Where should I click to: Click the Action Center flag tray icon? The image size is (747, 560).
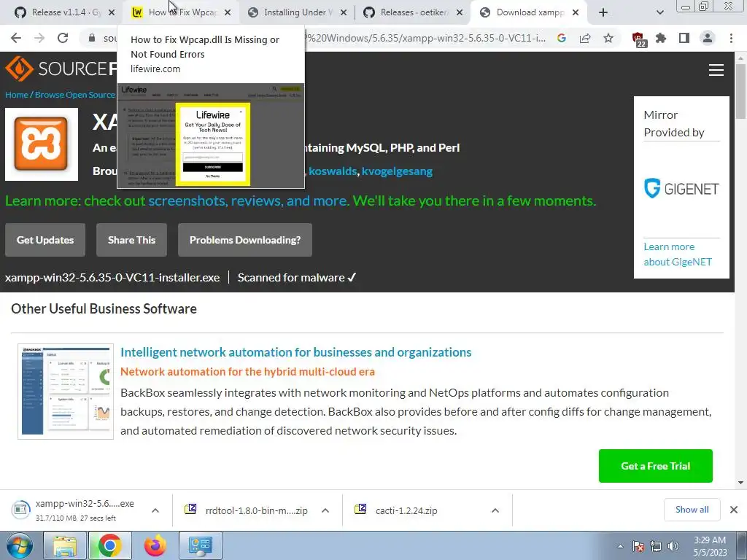638,546
